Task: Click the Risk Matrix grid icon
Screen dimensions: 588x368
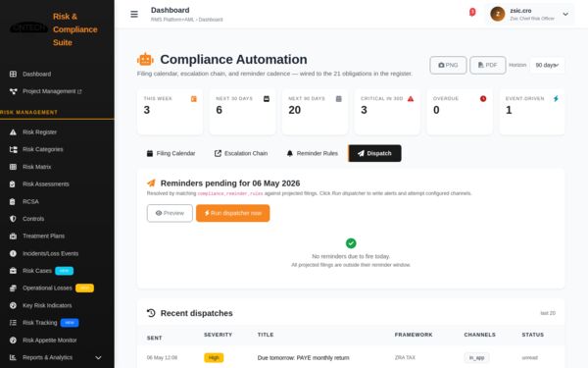Action: (13, 167)
